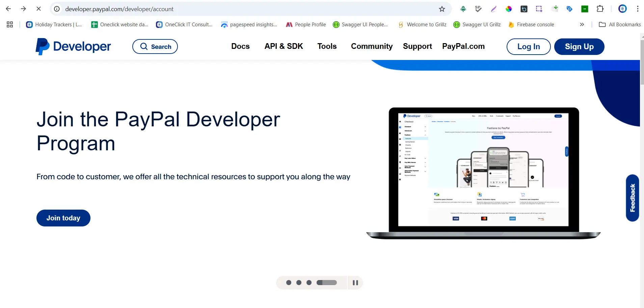The width and height of the screenshot is (644, 308).
Task: Select the first carousel dot
Action: (x=289, y=283)
